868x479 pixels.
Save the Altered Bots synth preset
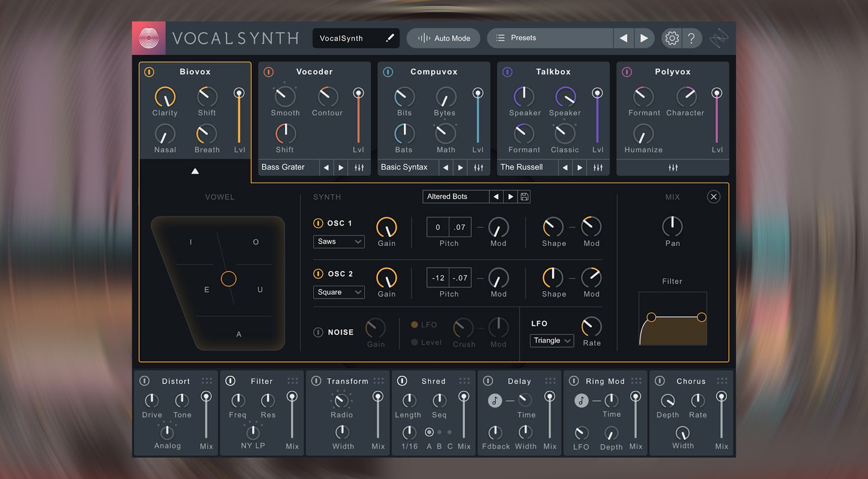click(524, 197)
